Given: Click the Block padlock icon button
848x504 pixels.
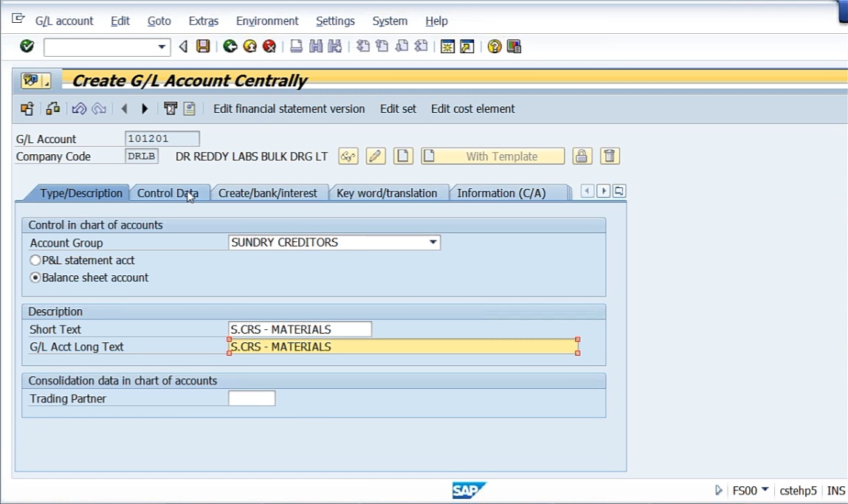Looking at the screenshot, I should (x=582, y=156).
